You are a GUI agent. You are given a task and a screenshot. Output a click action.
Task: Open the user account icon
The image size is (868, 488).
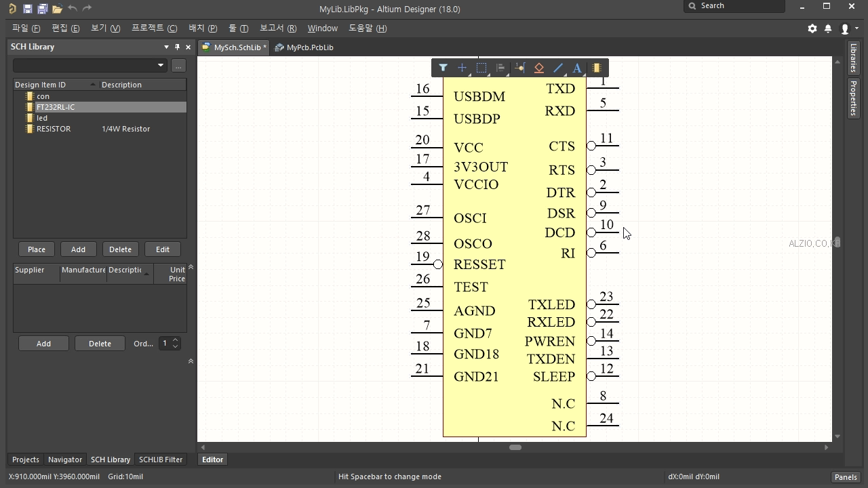[845, 28]
